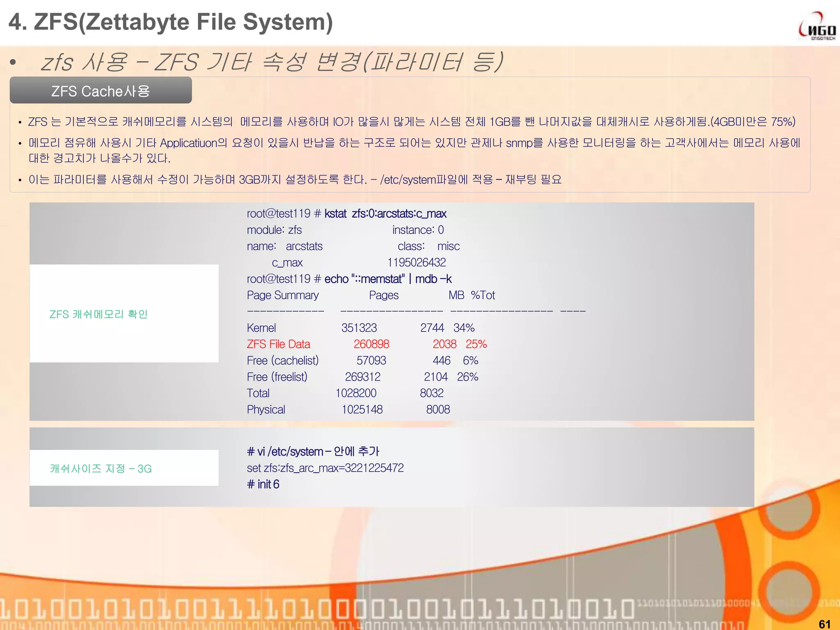This screenshot has width=840, height=630.
Task: Click the Kernel pages value 351323
Action: 359,328
